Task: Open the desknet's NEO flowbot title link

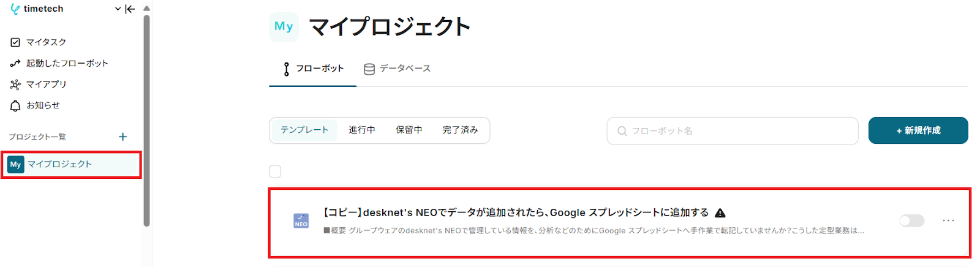Action: (516, 212)
